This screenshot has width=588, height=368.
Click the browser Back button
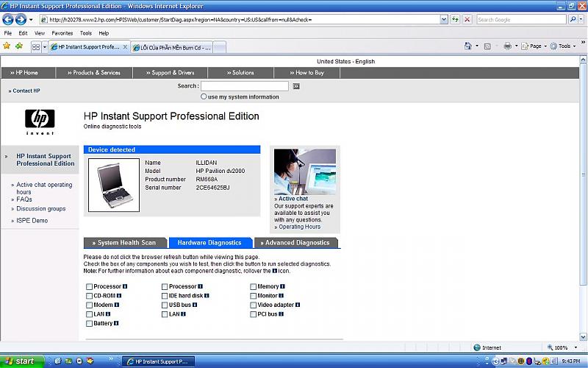(x=9, y=20)
